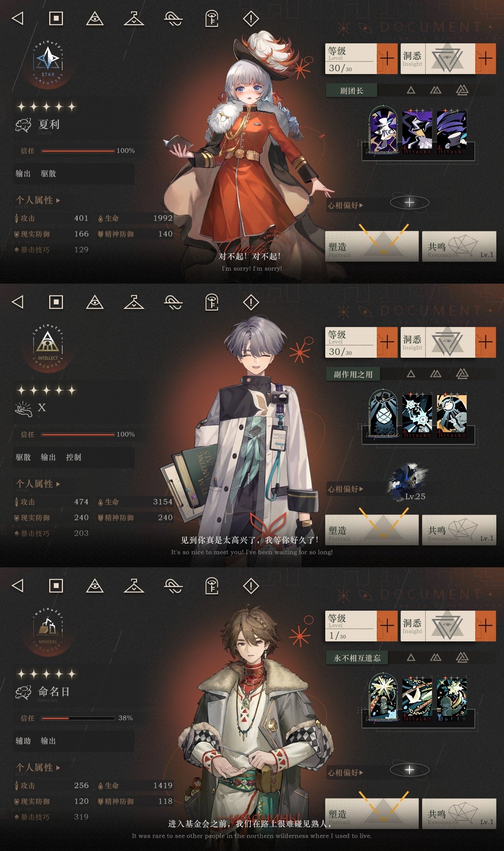Viewport: 504px width, 851px height.
Task: Expand Name Day's 个人属性 stats section
Action: click(x=38, y=767)
